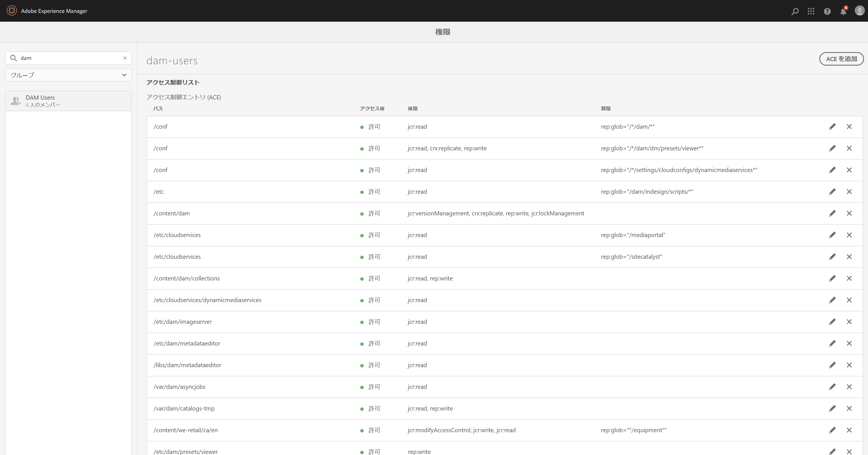This screenshot has height=455, width=868.
Task: Open the user profile avatar
Action: (x=859, y=11)
